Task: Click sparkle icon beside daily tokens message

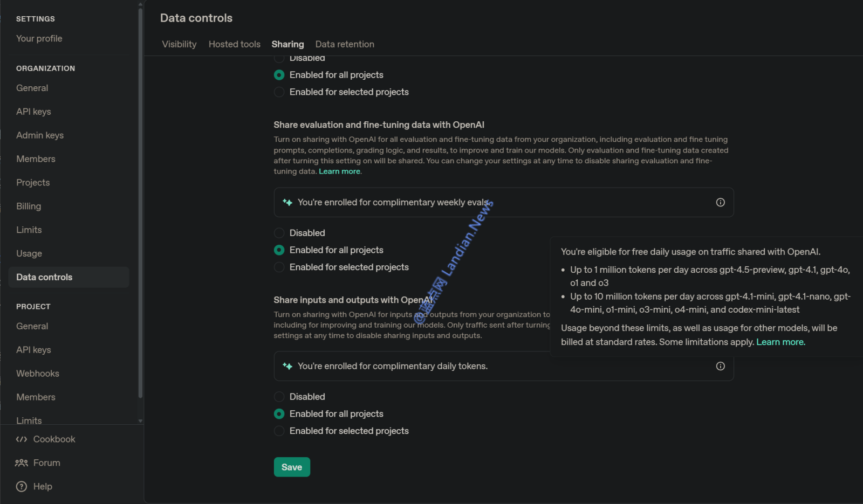Action: click(x=287, y=367)
